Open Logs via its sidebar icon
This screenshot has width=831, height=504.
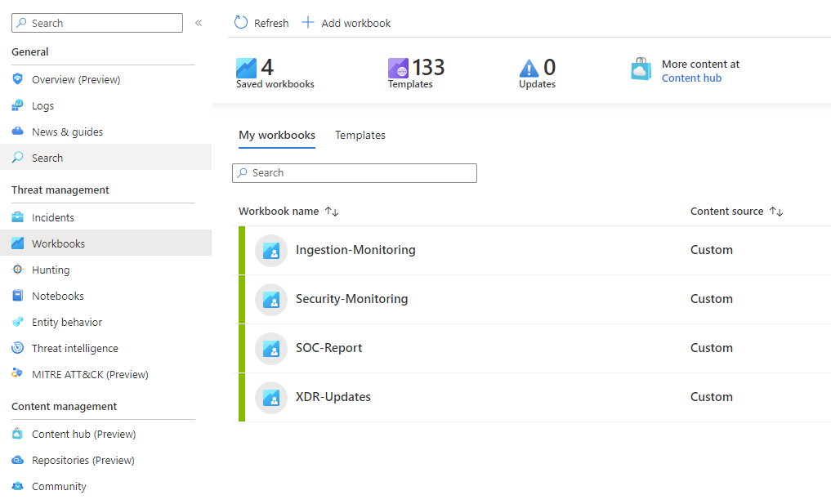point(18,105)
